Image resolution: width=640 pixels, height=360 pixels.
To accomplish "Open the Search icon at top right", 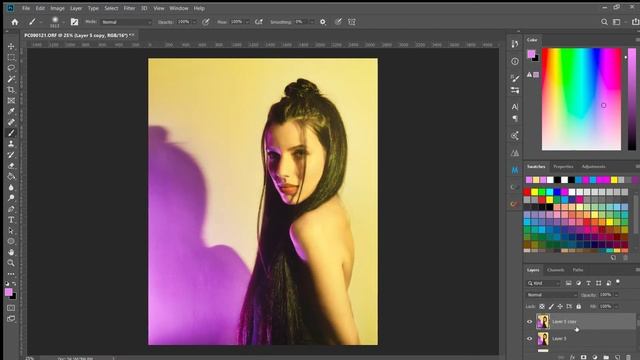I will 604,22.
